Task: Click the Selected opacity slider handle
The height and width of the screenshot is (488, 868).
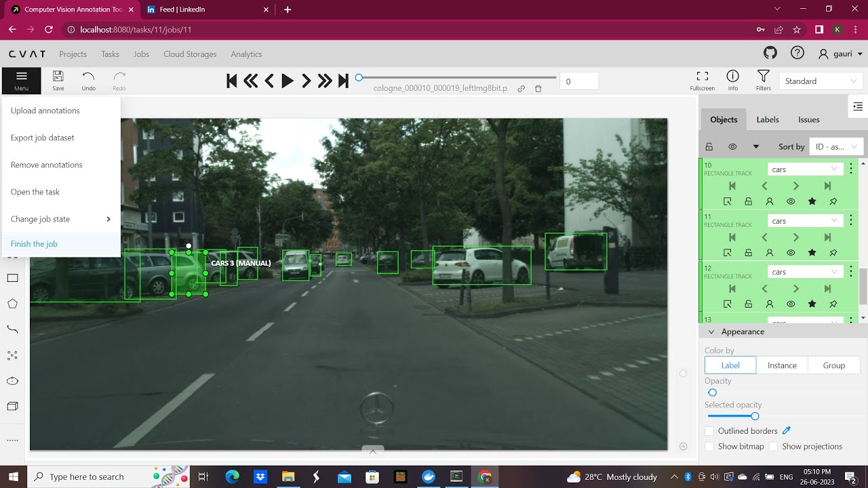Action: coord(755,416)
